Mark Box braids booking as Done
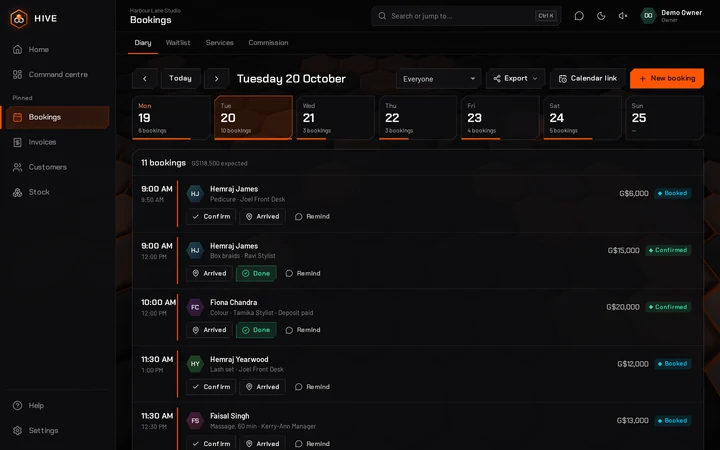The height and width of the screenshot is (450, 720). point(256,274)
